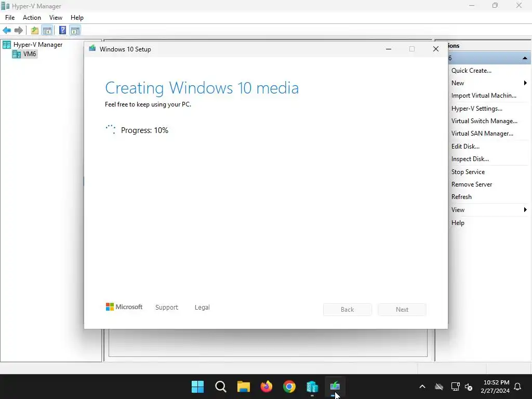Toggle the Show/Hide Console Tree icon
The image size is (532, 399).
pos(47,31)
